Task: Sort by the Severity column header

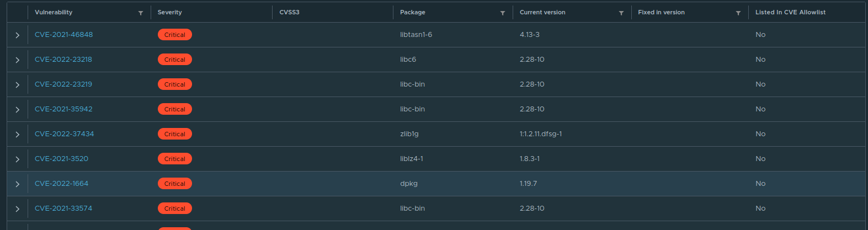Action: pyautogui.click(x=169, y=12)
